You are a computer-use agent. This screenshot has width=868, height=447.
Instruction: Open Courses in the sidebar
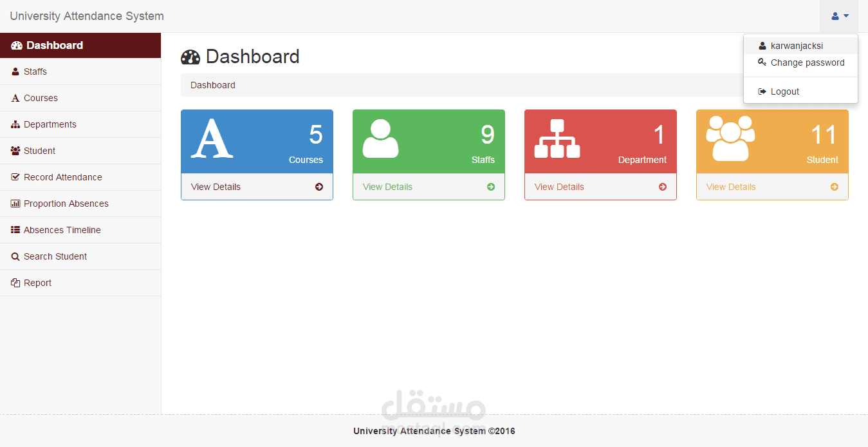(x=80, y=98)
